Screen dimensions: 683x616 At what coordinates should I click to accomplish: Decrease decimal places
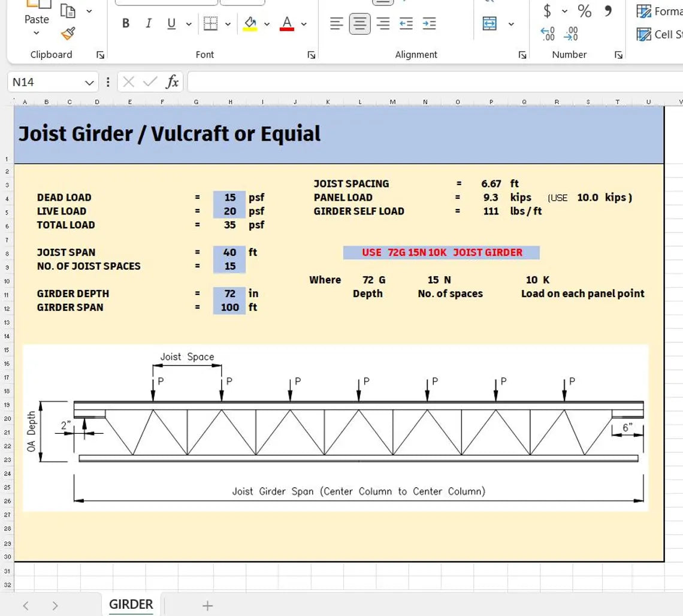tap(571, 34)
